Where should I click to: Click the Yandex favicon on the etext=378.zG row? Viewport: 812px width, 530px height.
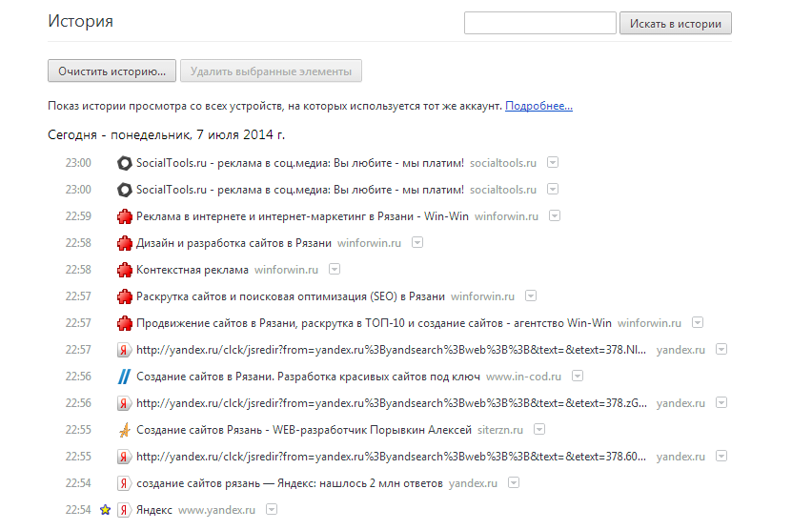pyautogui.click(x=124, y=403)
